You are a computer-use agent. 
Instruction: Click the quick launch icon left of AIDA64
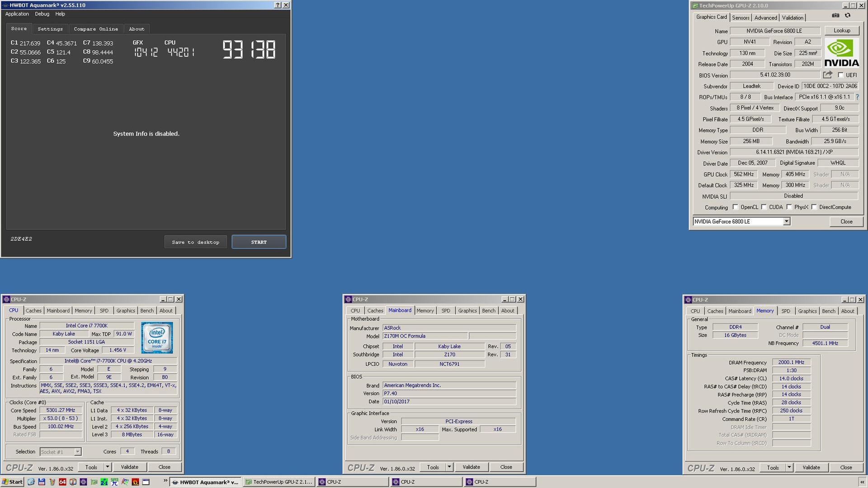coord(52,482)
